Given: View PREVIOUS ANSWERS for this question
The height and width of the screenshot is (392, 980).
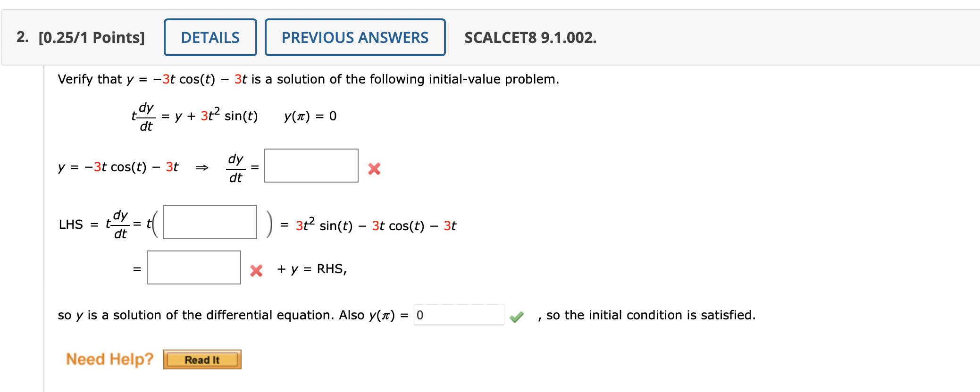Looking at the screenshot, I should 355,37.
